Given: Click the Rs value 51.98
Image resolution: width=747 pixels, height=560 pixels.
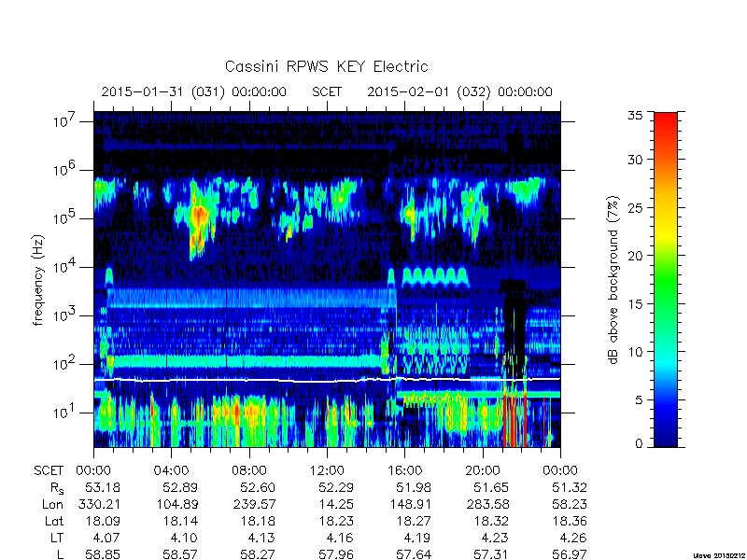Looking at the screenshot, I should pyautogui.click(x=414, y=488).
